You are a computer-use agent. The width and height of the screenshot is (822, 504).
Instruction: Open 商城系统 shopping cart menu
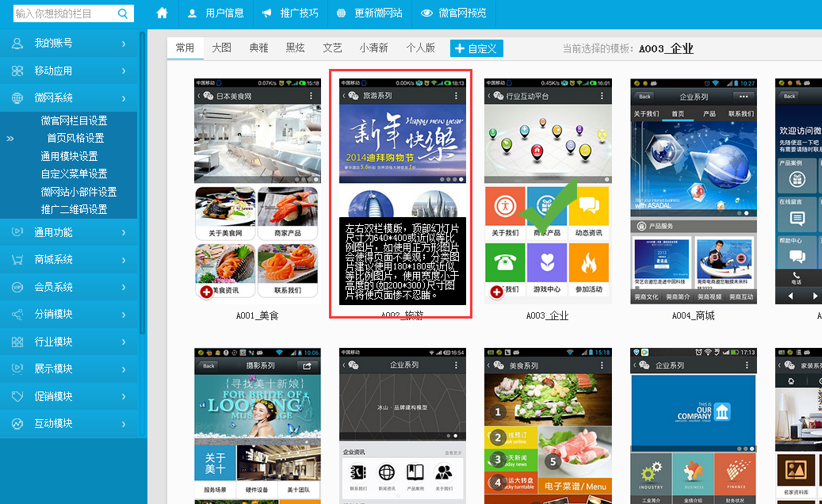[70, 260]
